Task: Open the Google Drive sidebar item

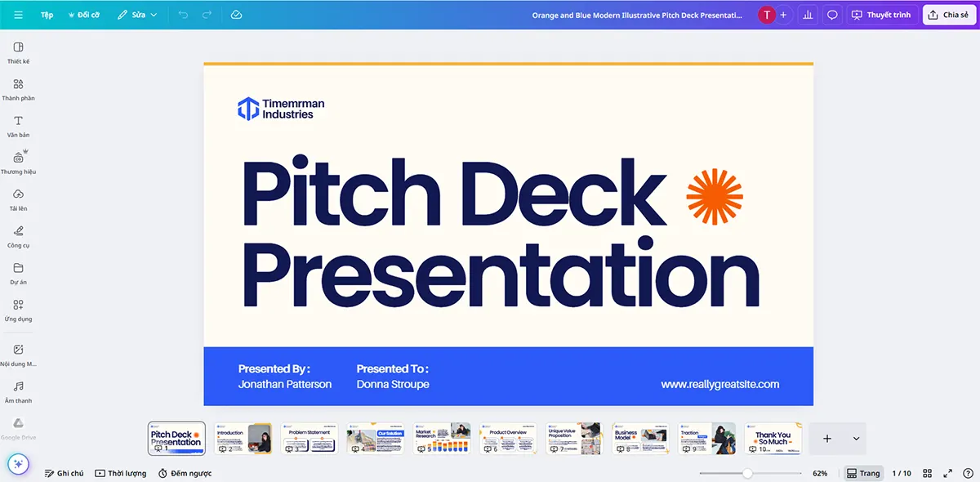Action: point(18,429)
